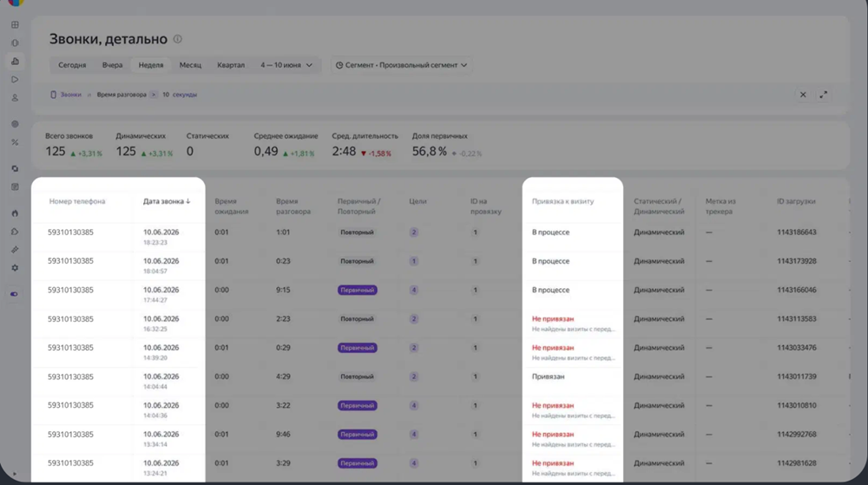Viewport: 868px width, 485px height.
Task: Remove the filter with the X icon
Action: tap(803, 95)
